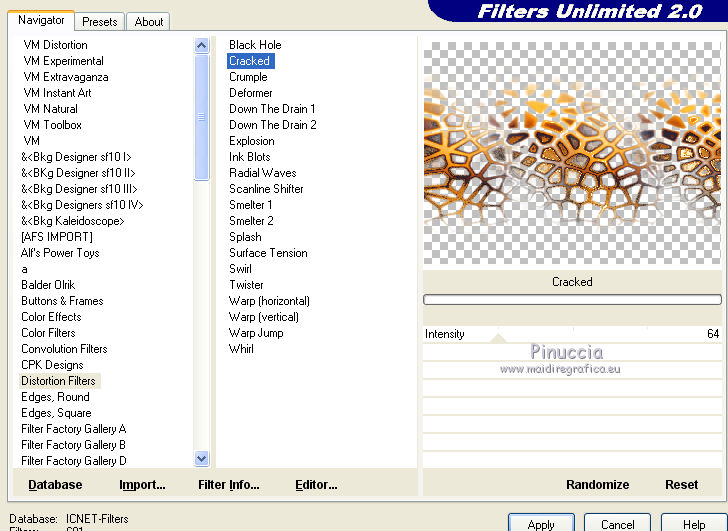The height and width of the screenshot is (531, 728).
Task: Pick the Deformer filter
Action: coord(250,93)
